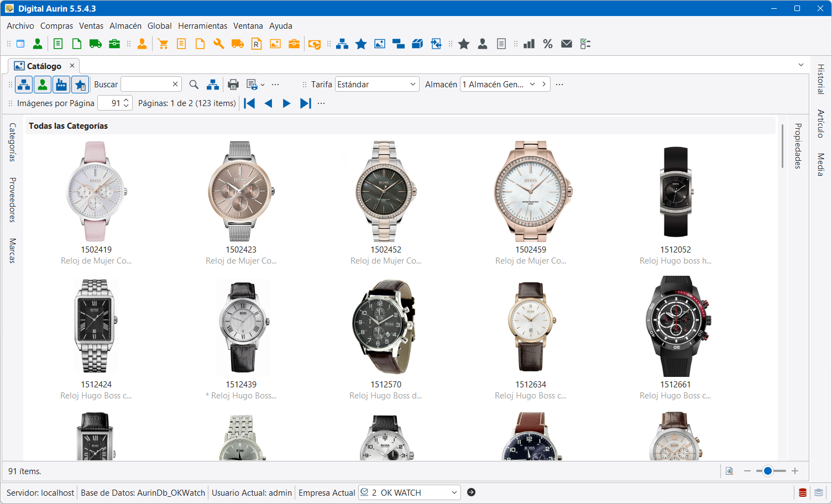
Task: Click the printer icon in catalog toolbar
Action: coord(233,85)
